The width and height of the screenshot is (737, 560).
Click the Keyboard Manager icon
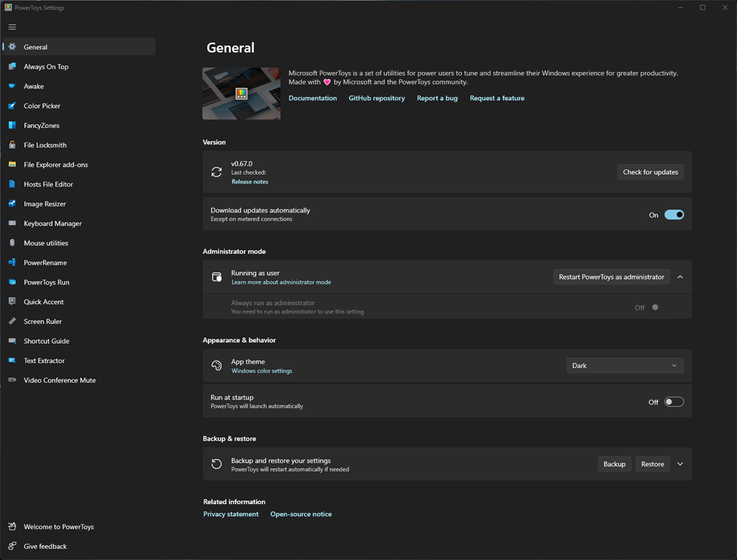(12, 223)
